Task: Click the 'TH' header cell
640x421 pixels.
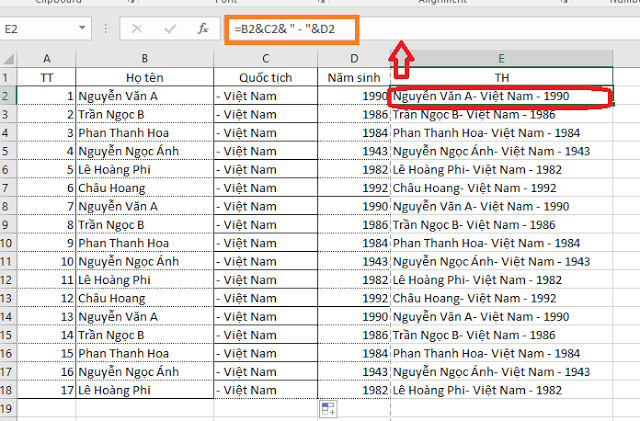Action: point(502,78)
